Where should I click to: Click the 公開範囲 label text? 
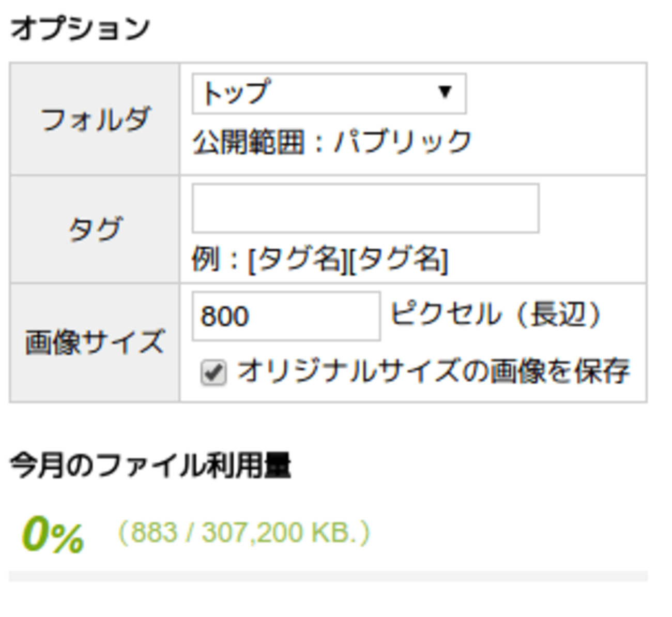tap(248, 142)
